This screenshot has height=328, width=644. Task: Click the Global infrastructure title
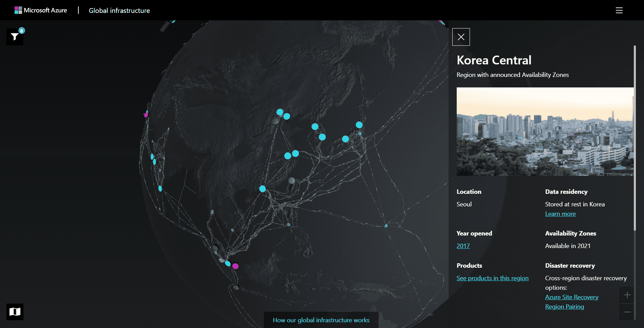[119, 11]
